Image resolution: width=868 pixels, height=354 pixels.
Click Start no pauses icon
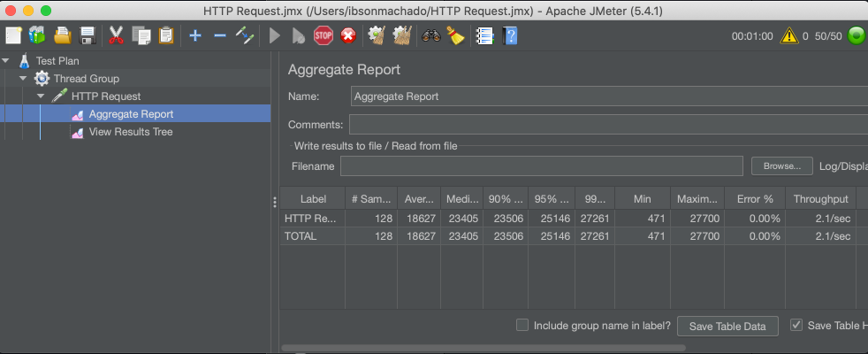point(299,36)
